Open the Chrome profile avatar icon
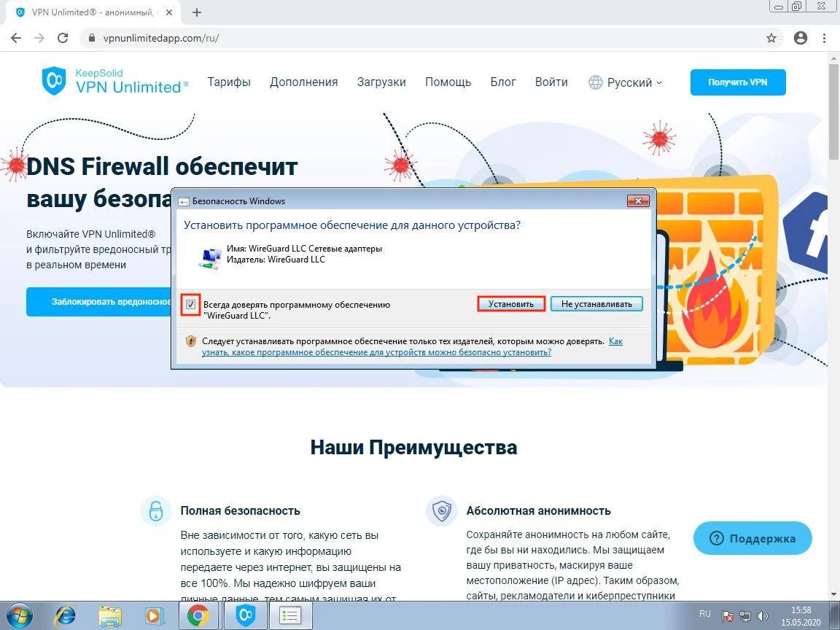Image resolution: width=840 pixels, height=630 pixels. [801, 38]
